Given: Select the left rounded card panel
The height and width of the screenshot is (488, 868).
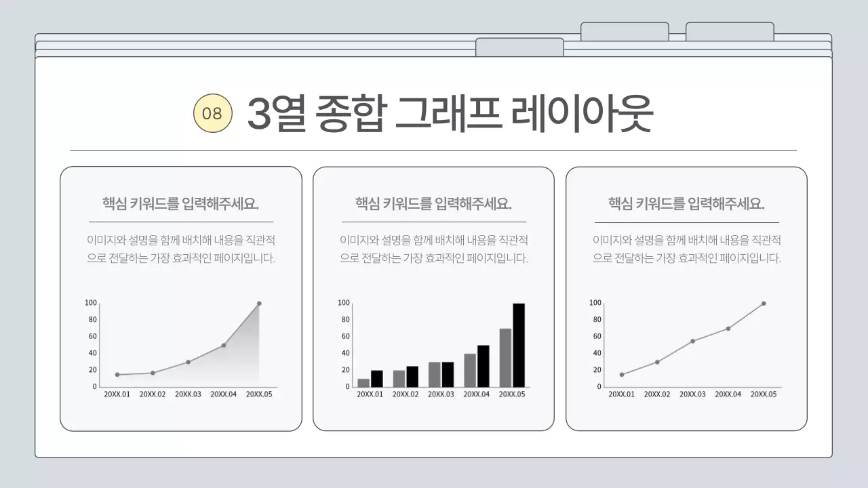Looking at the screenshot, I should click(x=181, y=298).
